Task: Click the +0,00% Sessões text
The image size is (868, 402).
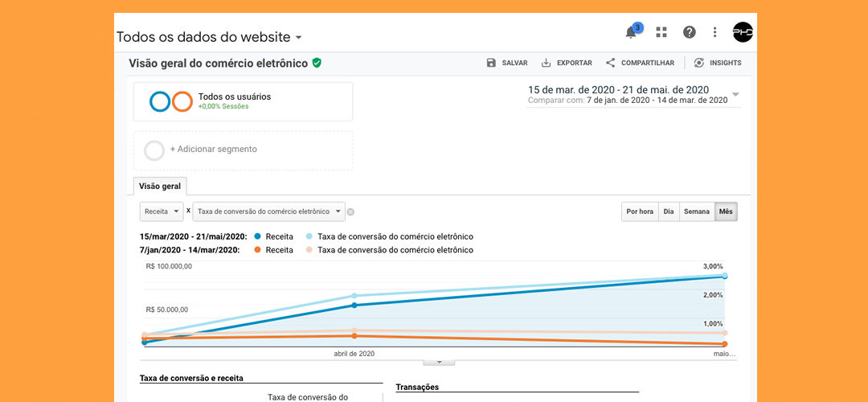Action: point(223,106)
